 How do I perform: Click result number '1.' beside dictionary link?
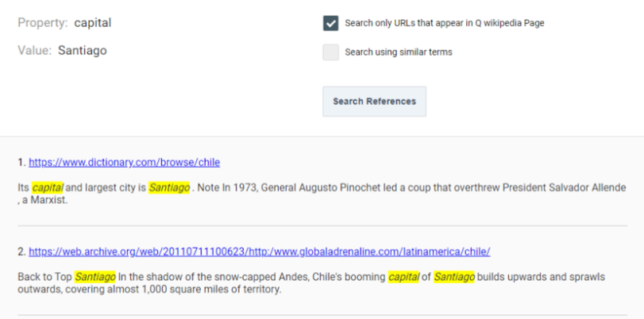pyautogui.click(x=22, y=163)
